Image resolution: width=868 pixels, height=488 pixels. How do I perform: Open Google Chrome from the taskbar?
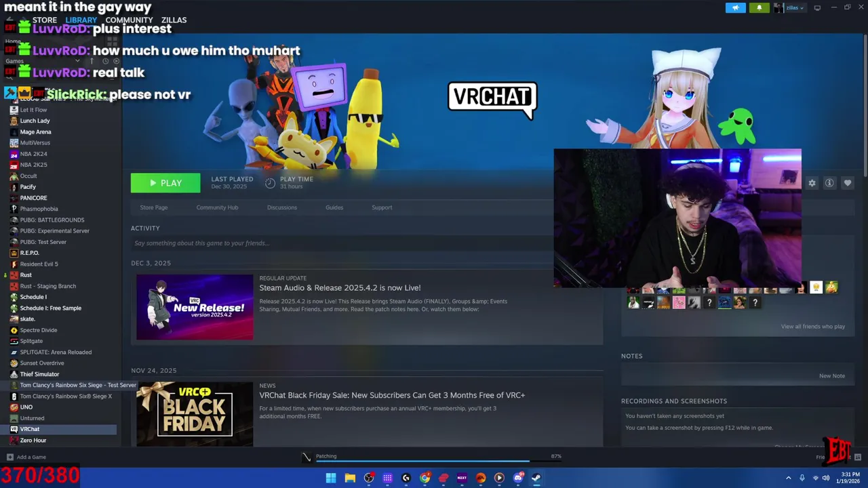(425, 478)
